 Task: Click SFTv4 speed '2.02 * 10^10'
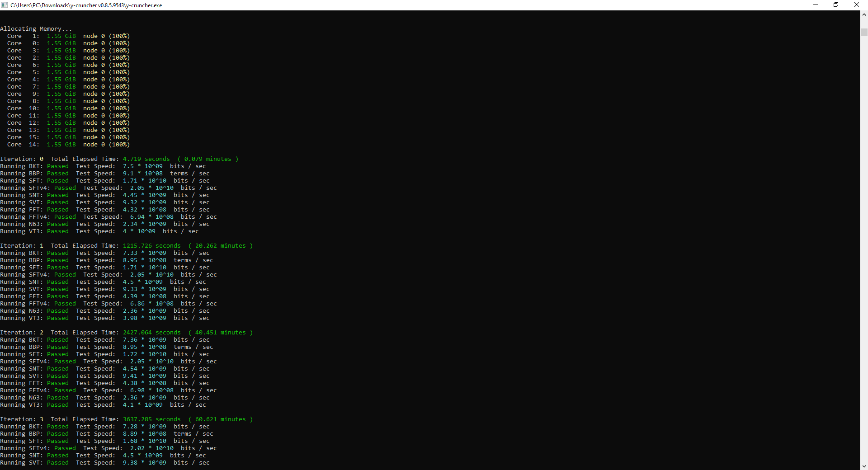(152, 448)
